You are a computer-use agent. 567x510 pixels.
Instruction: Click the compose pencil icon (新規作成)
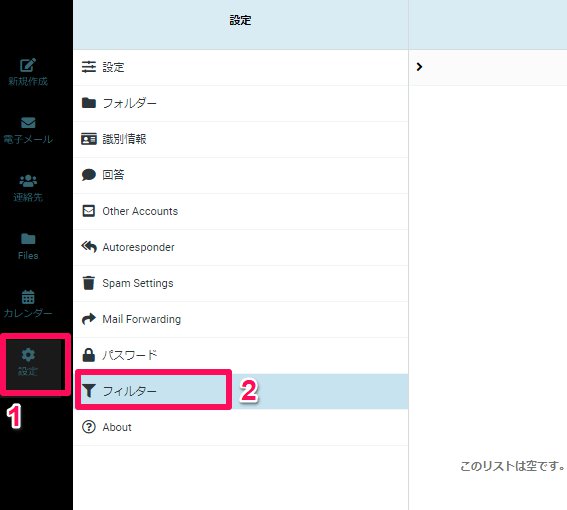tap(28, 65)
